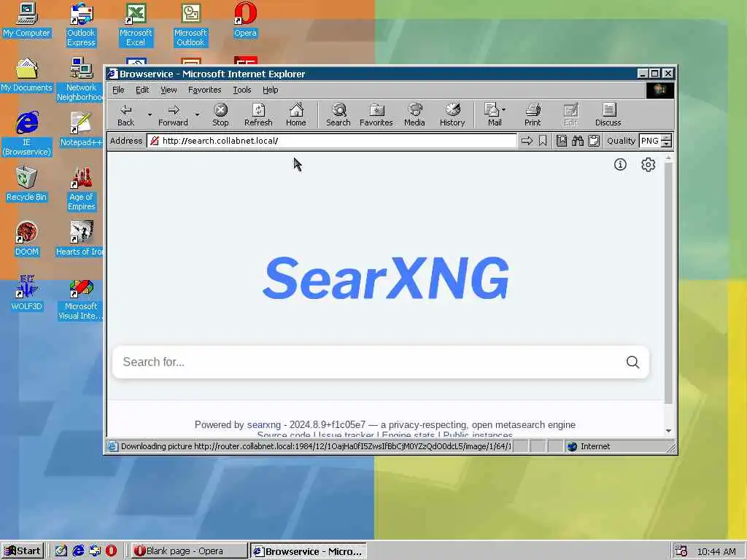Focus the Search for... input box
This screenshot has height=560, width=747.
click(367, 362)
